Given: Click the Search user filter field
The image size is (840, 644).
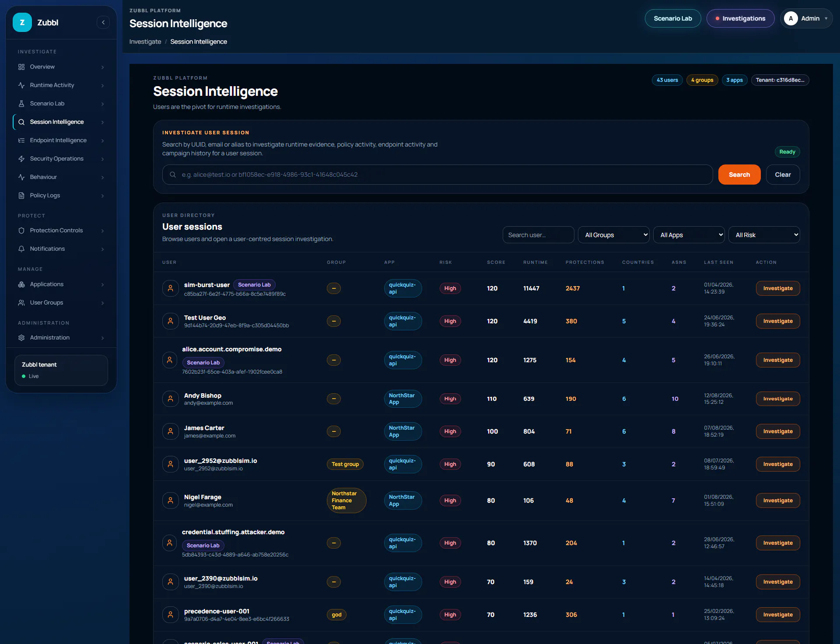Looking at the screenshot, I should pos(538,235).
